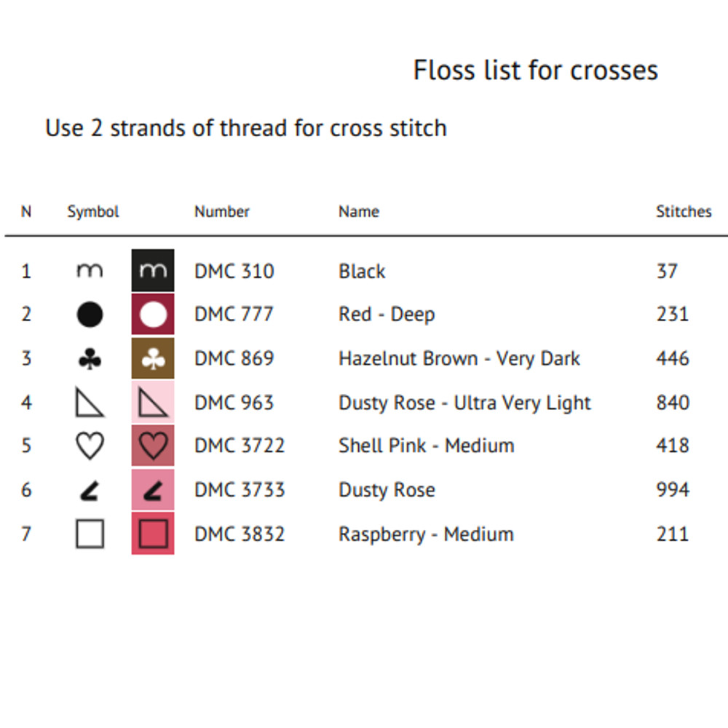Click the dusty rose DMC 3733 swatch
This screenshot has height=728, width=728.
153,490
